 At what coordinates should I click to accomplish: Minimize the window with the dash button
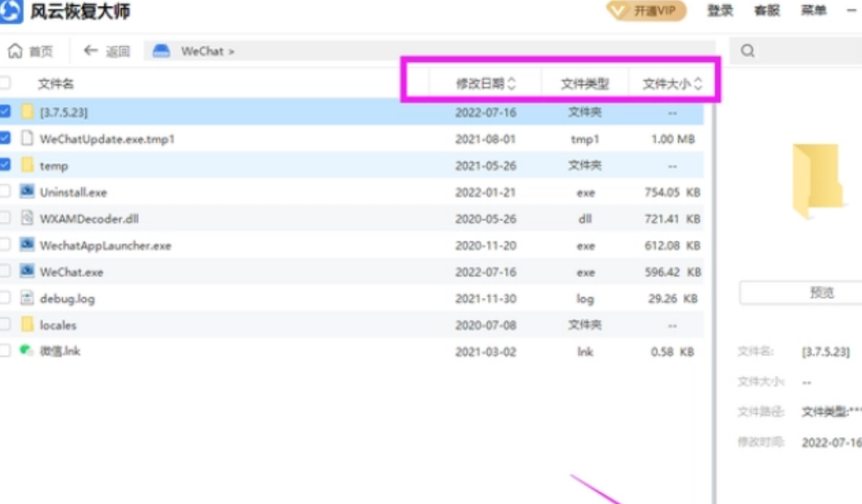851,11
